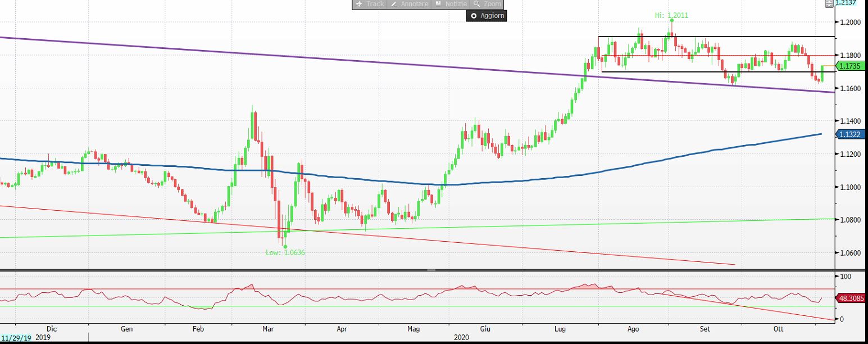Click the 1.2137 value at axis top
This screenshot has width=868, height=344.
(x=849, y=3)
